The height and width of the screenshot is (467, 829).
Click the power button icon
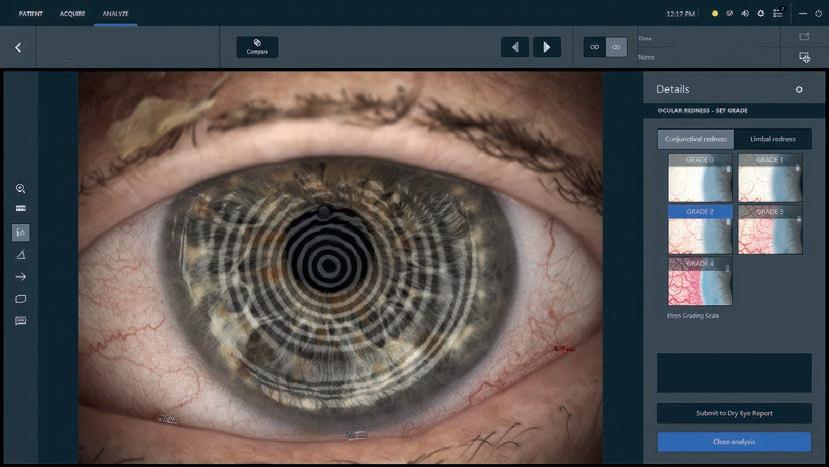[818, 14]
